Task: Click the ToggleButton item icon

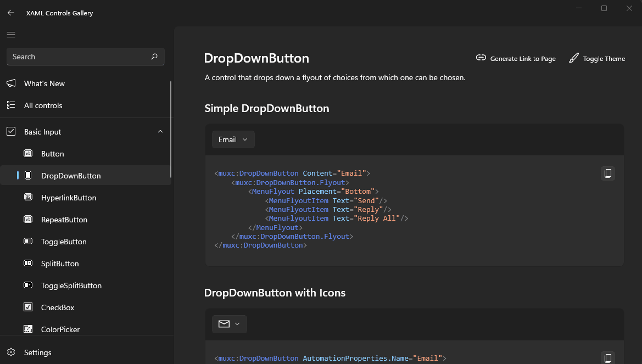Action: pyautogui.click(x=28, y=241)
